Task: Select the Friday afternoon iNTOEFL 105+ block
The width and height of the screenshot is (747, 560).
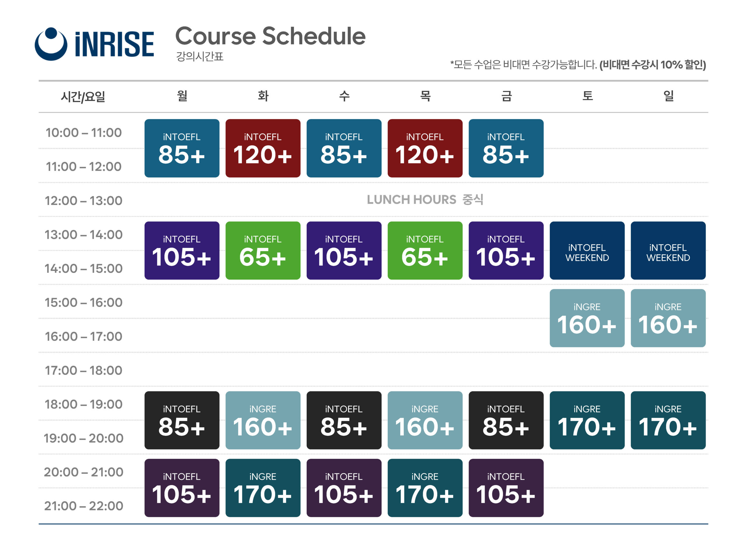Action: (x=506, y=251)
